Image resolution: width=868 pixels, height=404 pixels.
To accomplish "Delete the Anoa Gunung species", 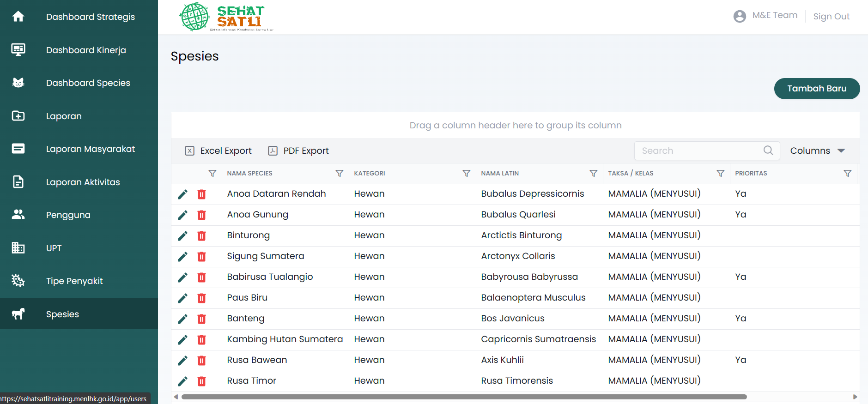I will (202, 215).
